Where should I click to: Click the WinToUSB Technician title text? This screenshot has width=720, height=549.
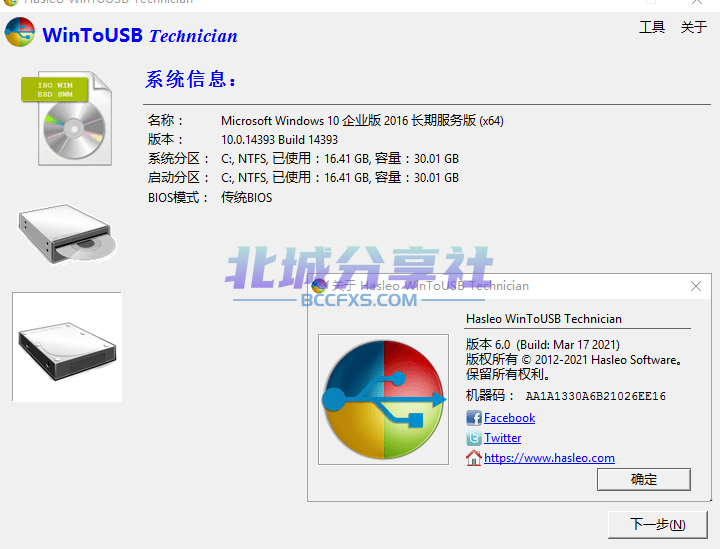(140, 35)
